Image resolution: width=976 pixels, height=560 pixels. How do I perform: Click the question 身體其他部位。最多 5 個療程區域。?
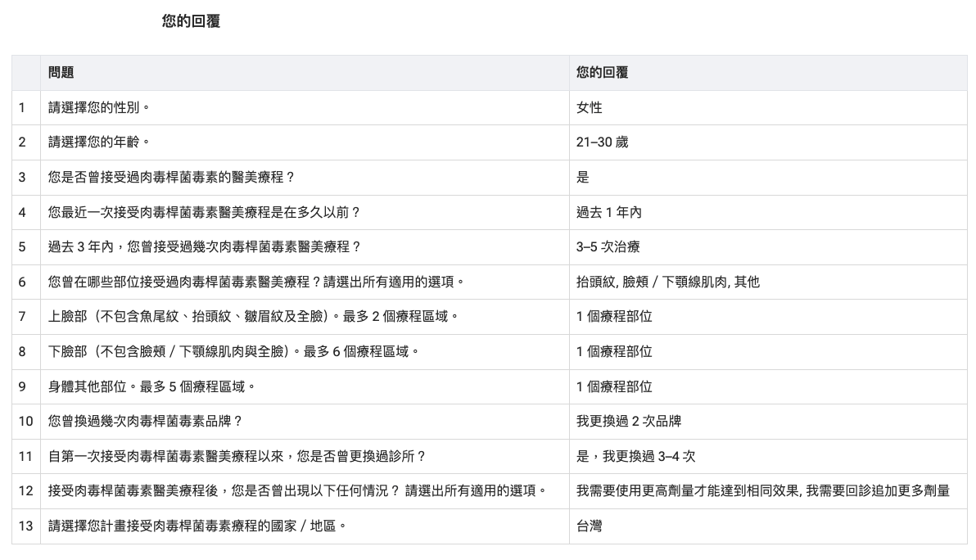152,386
